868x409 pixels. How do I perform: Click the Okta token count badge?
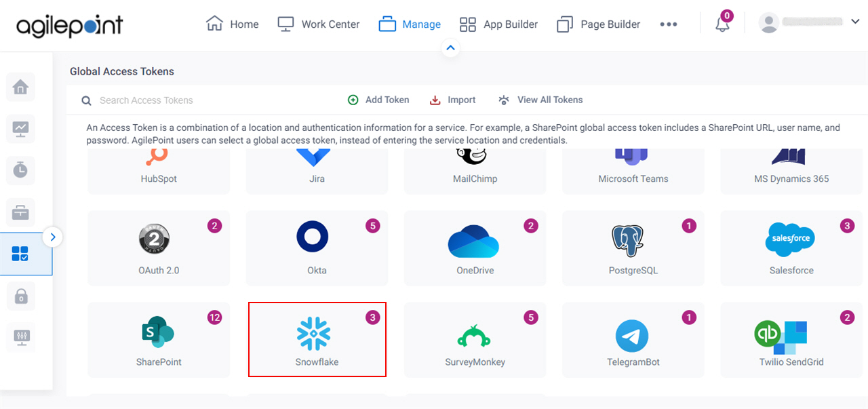click(x=372, y=226)
